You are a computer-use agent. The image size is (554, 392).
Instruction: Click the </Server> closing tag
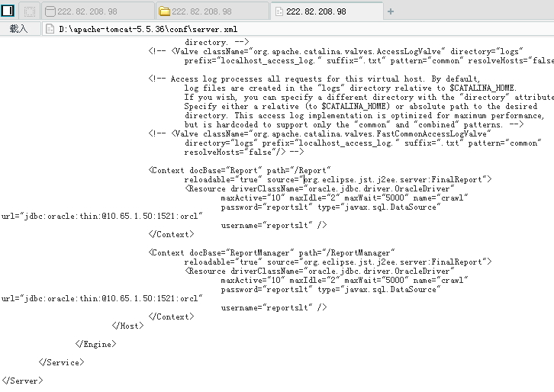[22, 381]
